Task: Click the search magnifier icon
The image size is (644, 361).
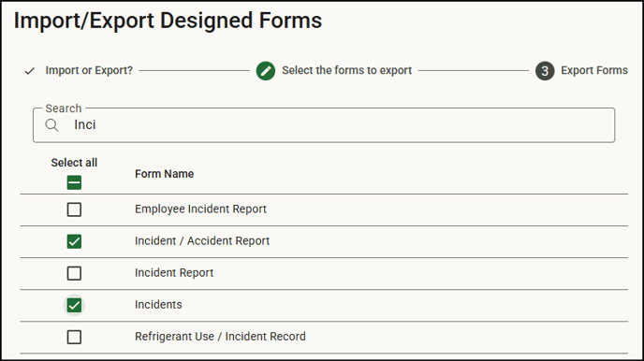Action: pyautogui.click(x=51, y=124)
